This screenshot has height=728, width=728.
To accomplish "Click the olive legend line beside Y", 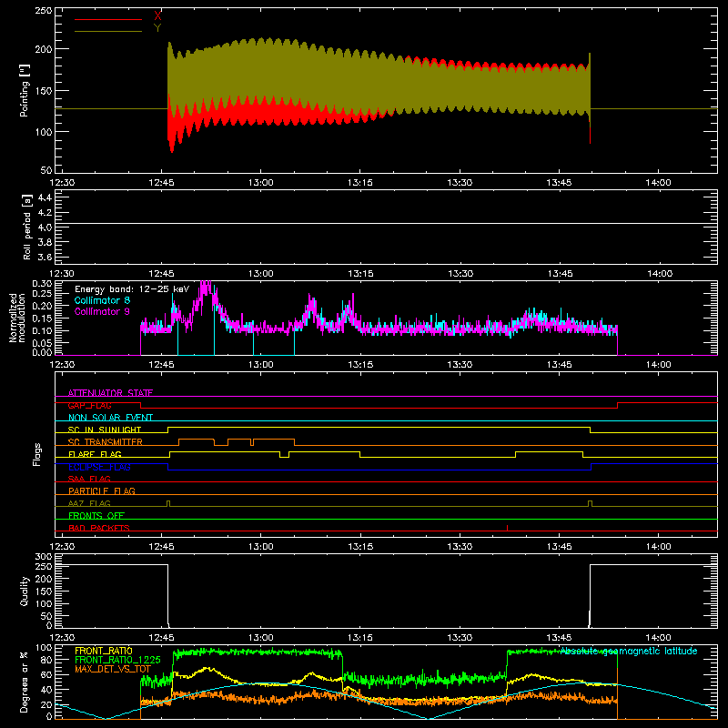I will click(x=108, y=31).
